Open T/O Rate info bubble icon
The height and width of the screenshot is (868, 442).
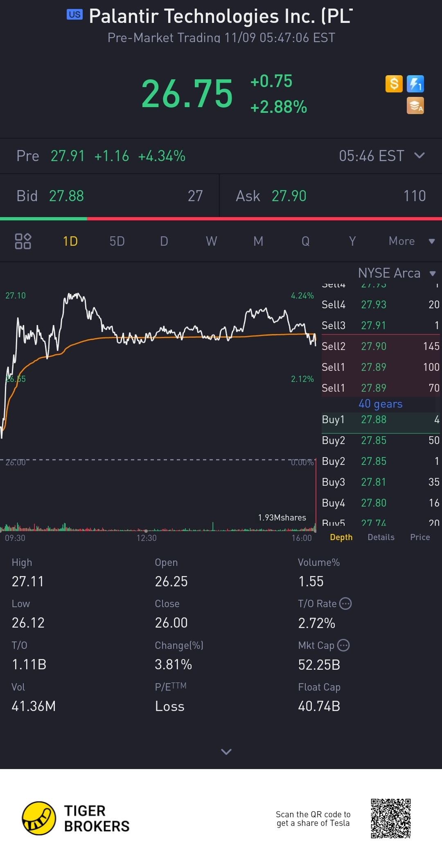tap(346, 603)
